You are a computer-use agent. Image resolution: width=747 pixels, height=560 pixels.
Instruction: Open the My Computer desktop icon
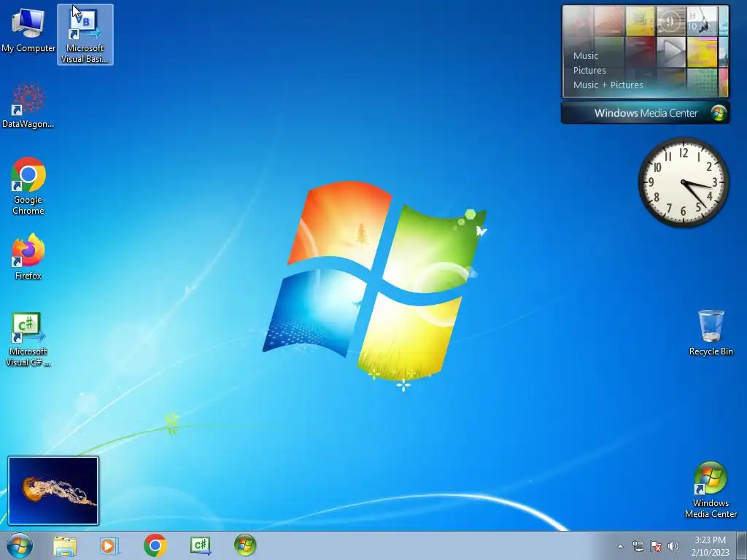pyautogui.click(x=28, y=31)
